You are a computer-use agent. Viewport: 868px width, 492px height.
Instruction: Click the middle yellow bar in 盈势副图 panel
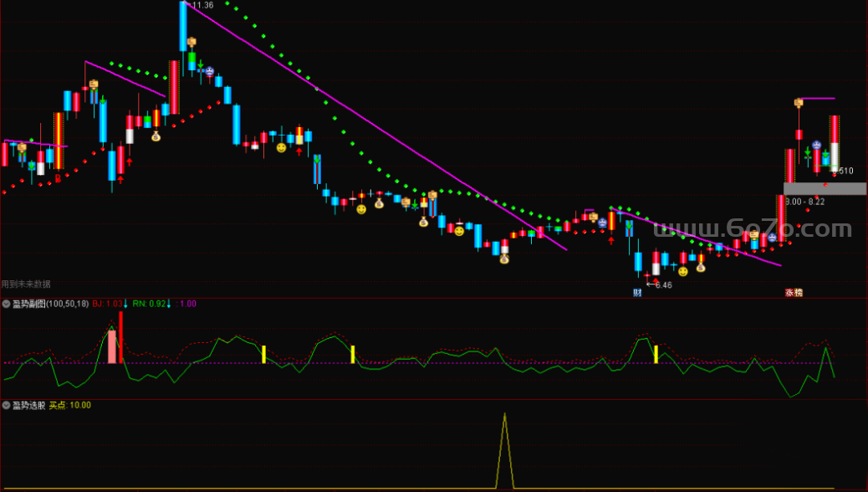click(353, 355)
